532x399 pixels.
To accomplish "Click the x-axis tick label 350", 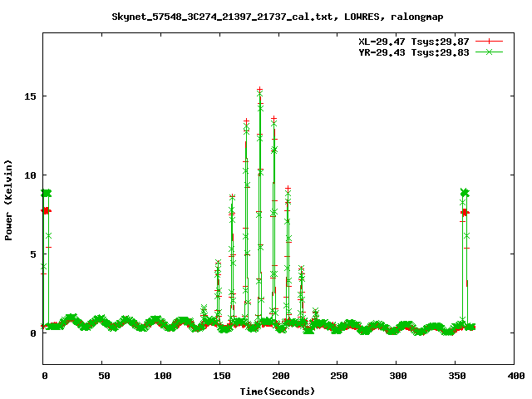I will (x=457, y=376).
